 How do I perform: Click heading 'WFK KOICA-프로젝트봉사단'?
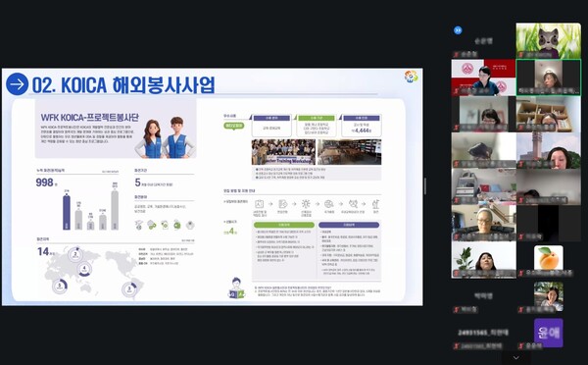pos(89,118)
